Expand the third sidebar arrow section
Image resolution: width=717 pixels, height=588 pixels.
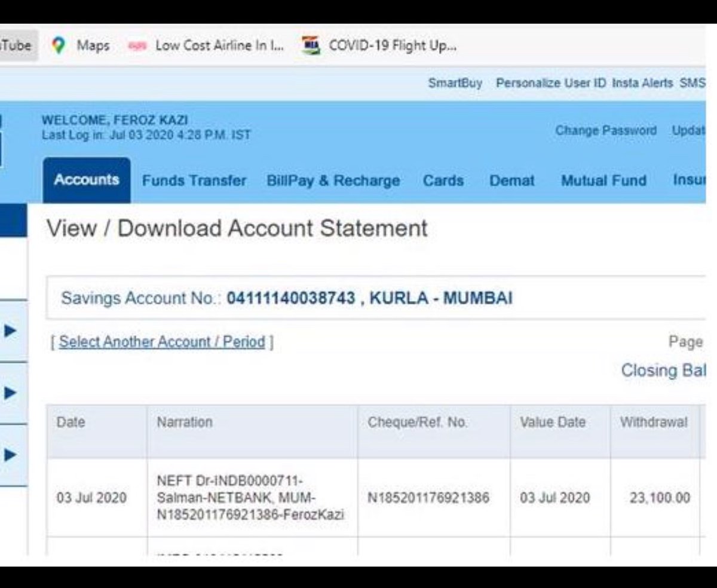[x=10, y=455]
